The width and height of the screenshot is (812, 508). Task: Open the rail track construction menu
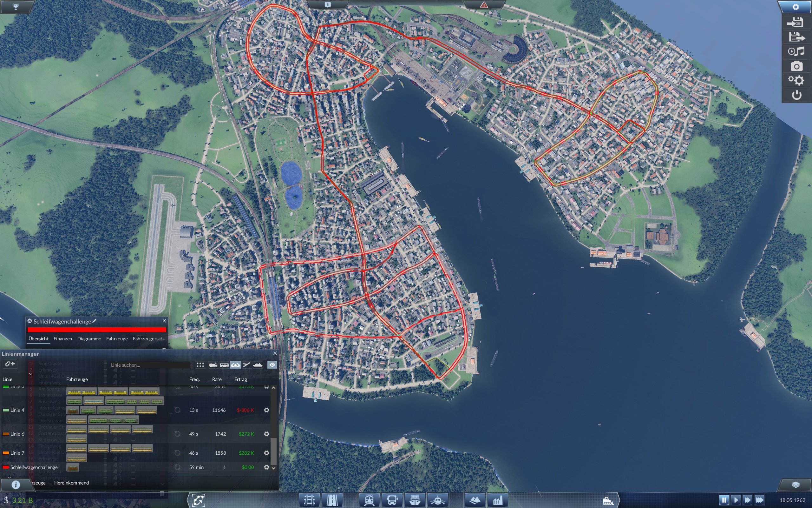pyautogui.click(x=309, y=500)
